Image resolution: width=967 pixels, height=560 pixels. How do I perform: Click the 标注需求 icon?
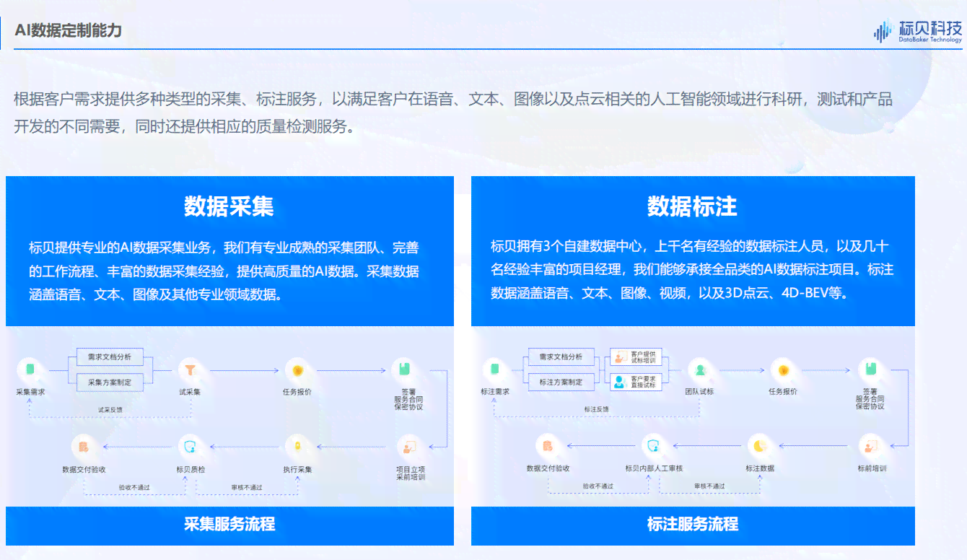coord(494,369)
